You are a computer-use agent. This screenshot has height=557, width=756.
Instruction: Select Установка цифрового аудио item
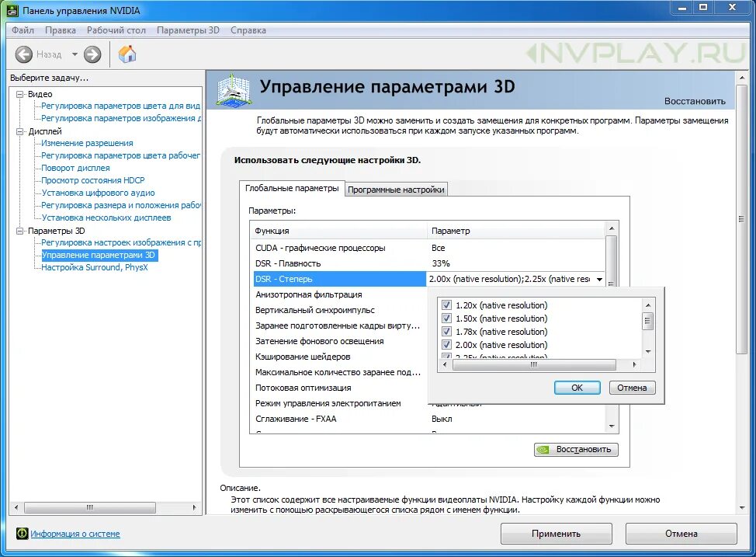[x=99, y=193]
